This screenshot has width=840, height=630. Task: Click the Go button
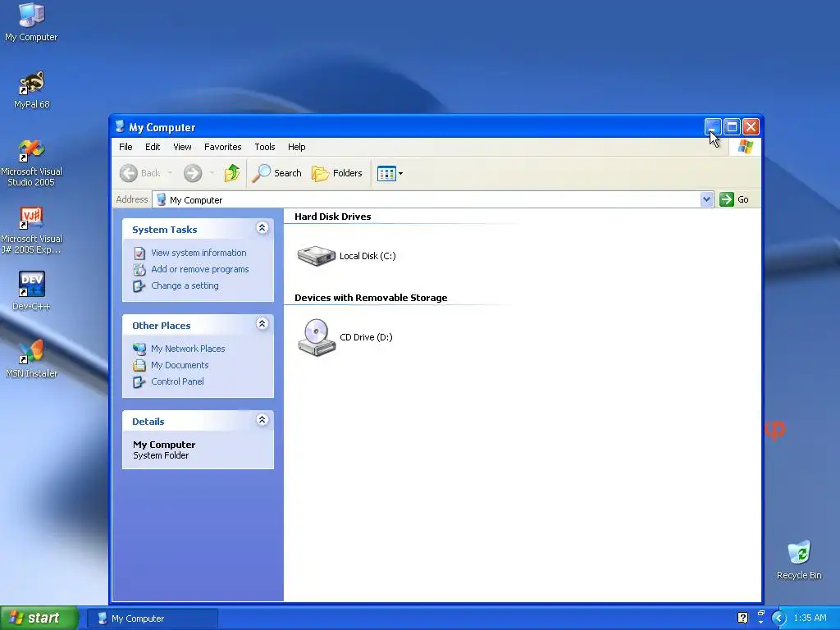coord(734,199)
